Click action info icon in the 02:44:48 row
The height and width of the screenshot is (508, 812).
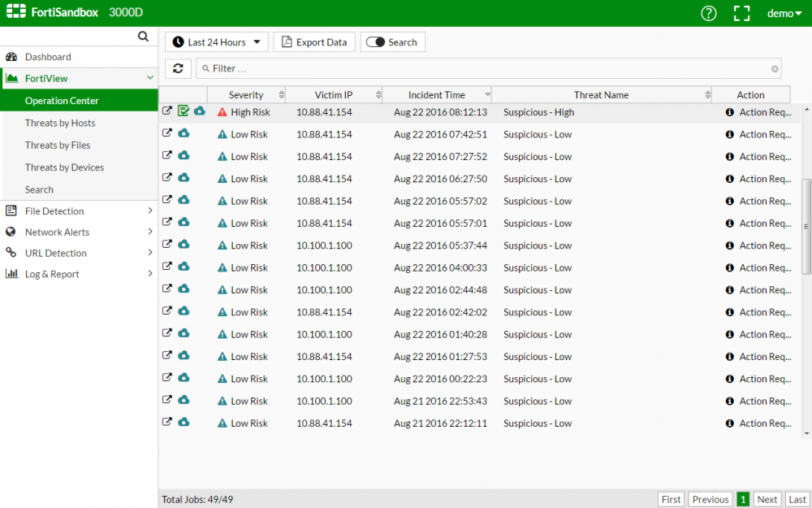pyautogui.click(x=730, y=290)
